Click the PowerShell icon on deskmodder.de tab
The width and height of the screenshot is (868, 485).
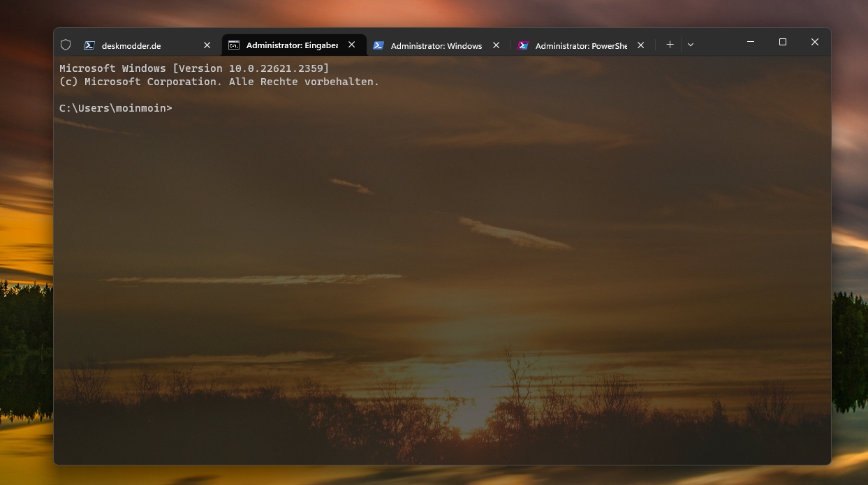pos(89,45)
